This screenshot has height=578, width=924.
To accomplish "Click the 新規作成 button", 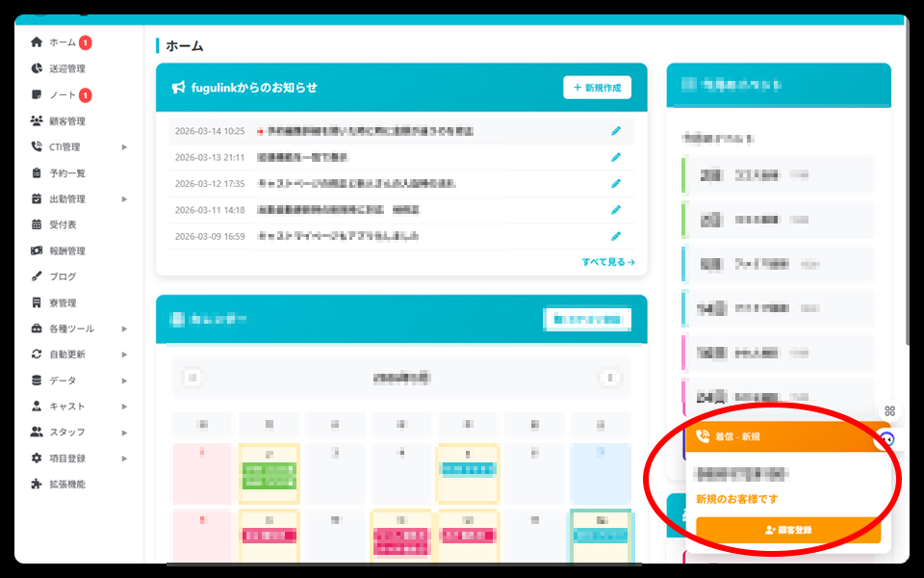I will pyautogui.click(x=597, y=88).
